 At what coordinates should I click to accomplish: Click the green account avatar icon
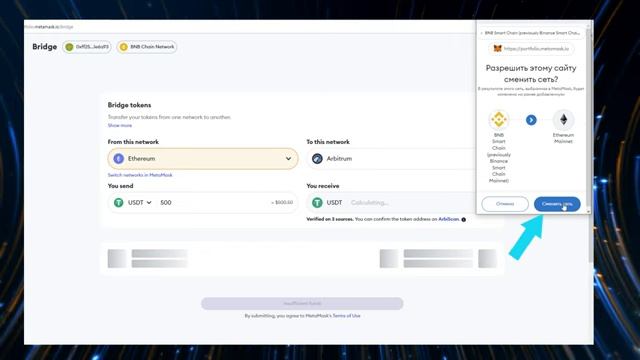pyautogui.click(x=69, y=47)
